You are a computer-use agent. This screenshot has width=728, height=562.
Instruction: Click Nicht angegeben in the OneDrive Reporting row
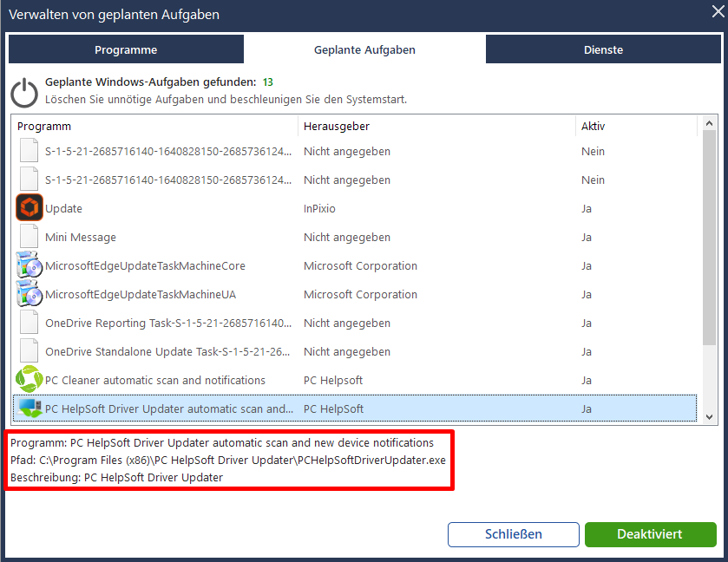coord(347,323)
